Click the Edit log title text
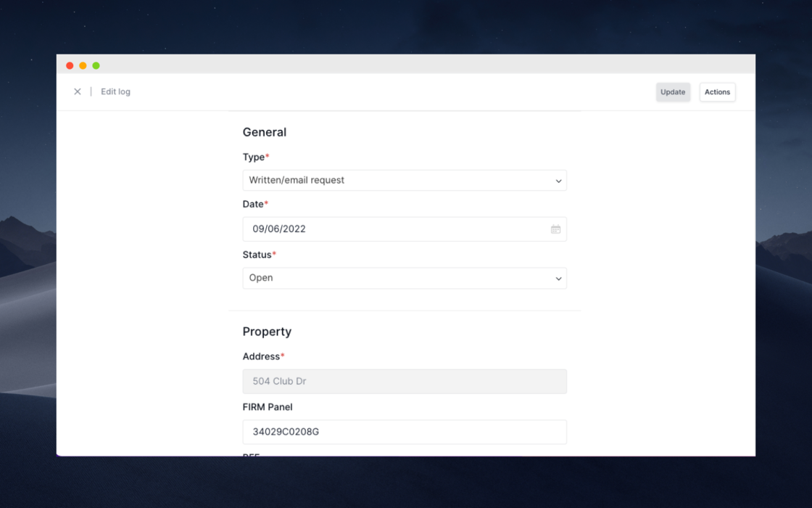Viewport: 812px width, 508px height. click(x=115, y=91)
